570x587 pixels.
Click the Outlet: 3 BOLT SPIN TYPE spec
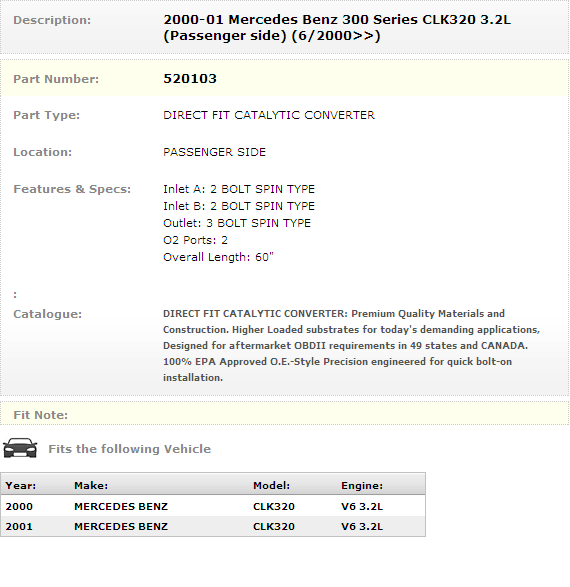[237, 223]
